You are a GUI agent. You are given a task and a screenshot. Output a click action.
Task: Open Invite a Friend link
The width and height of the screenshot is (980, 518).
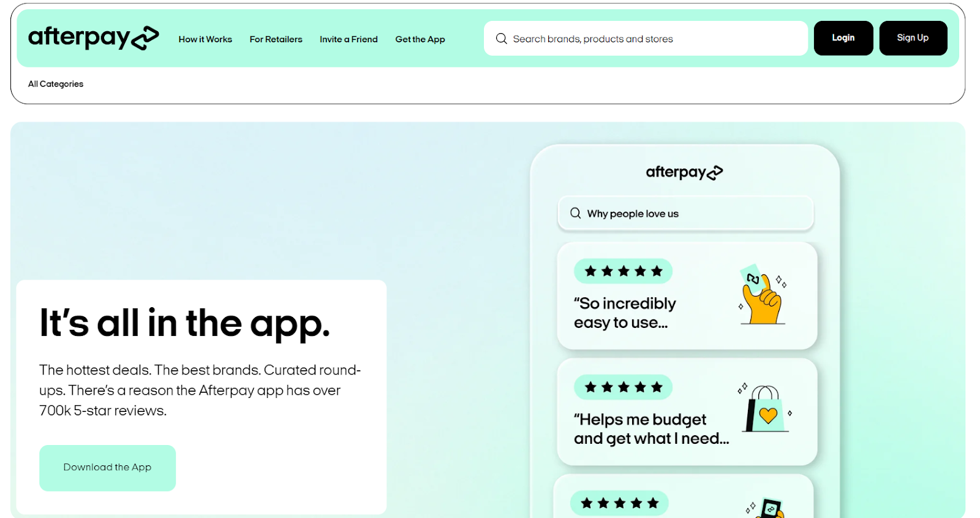pos(349,39)
